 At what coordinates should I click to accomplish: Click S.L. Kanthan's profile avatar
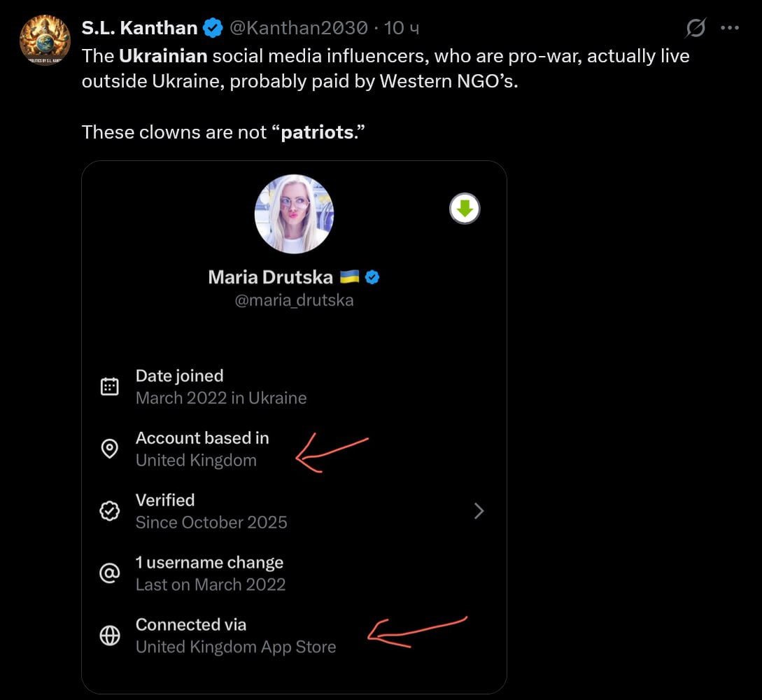[x=45, y=40]
